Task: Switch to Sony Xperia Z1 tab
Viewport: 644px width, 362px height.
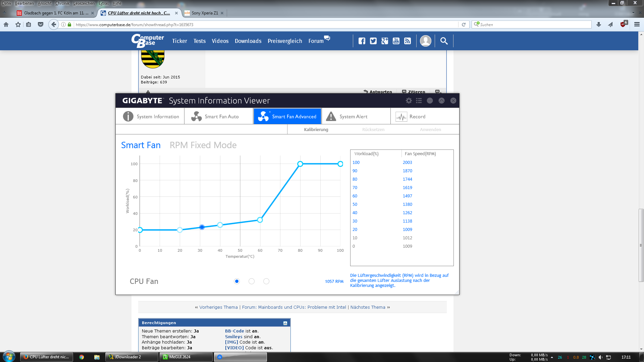Action: [205, 13]
